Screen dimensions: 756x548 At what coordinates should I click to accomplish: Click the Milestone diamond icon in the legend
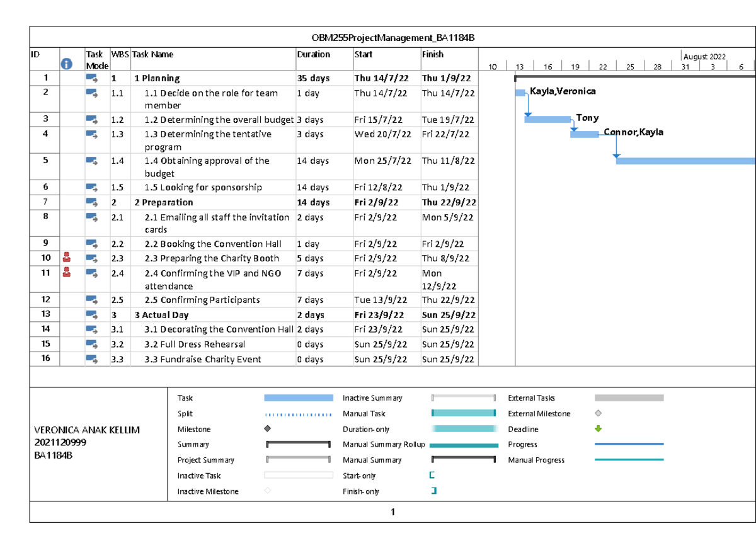point(268,429)
